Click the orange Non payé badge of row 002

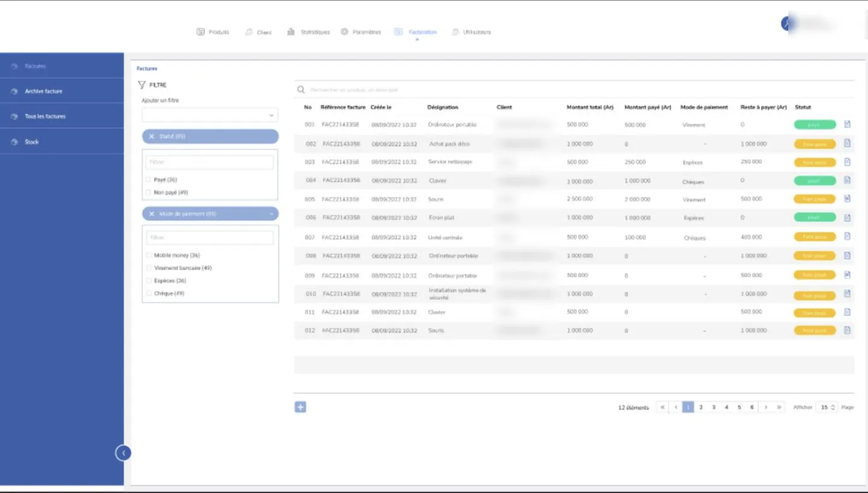tap(815, 144)
